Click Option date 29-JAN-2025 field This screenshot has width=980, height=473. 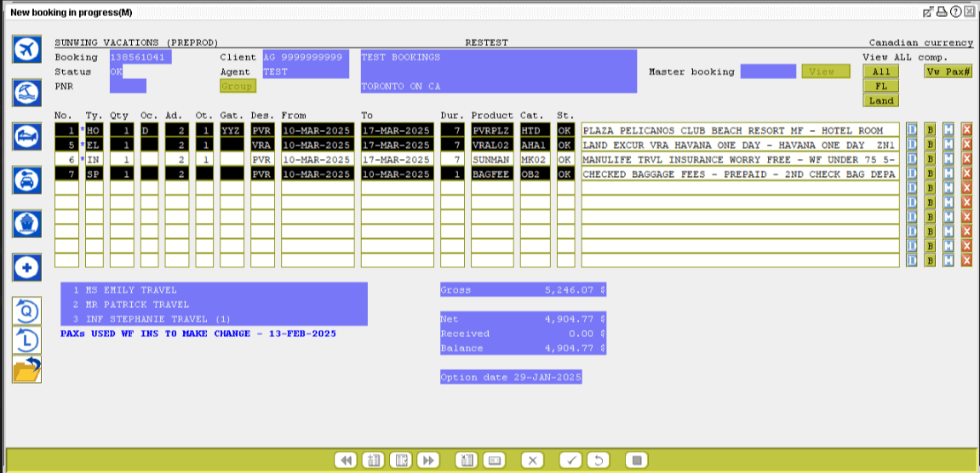click(511, 377)
